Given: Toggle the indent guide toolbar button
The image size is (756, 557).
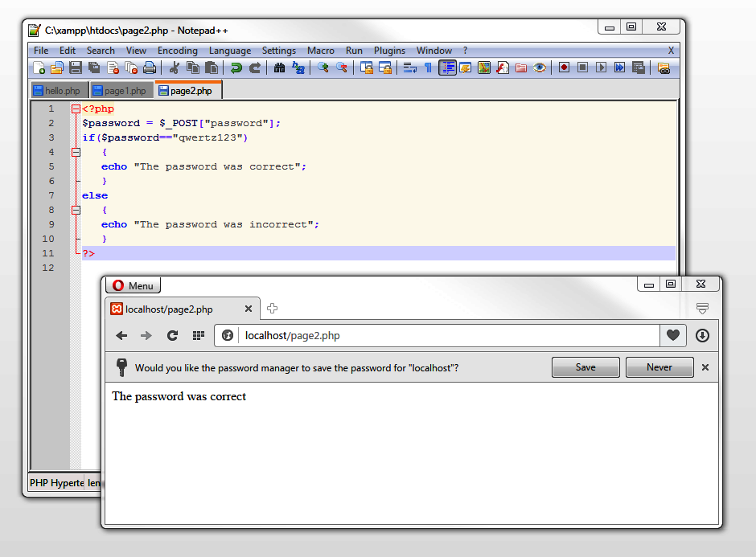Looking at the screenshot, I should pos(447,68).
